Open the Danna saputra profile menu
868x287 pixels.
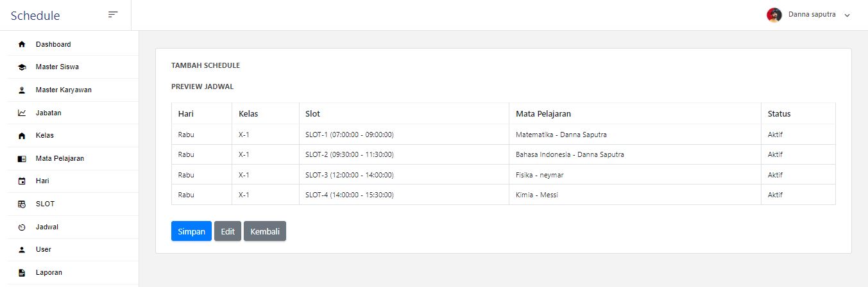[x=812, y=15]
